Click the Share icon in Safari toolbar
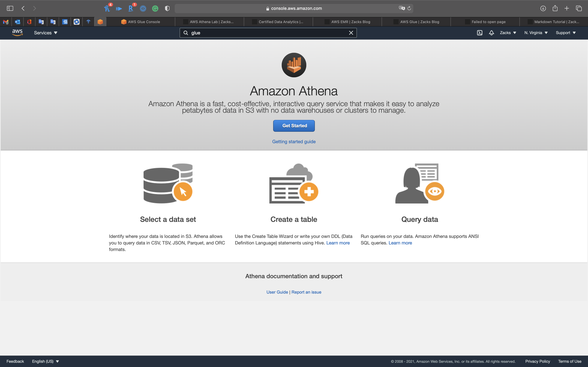 click(x=555, y=8)
